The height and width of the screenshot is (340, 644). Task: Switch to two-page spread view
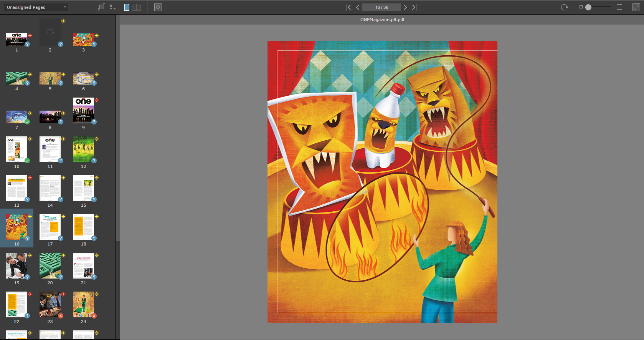point(137,7)
